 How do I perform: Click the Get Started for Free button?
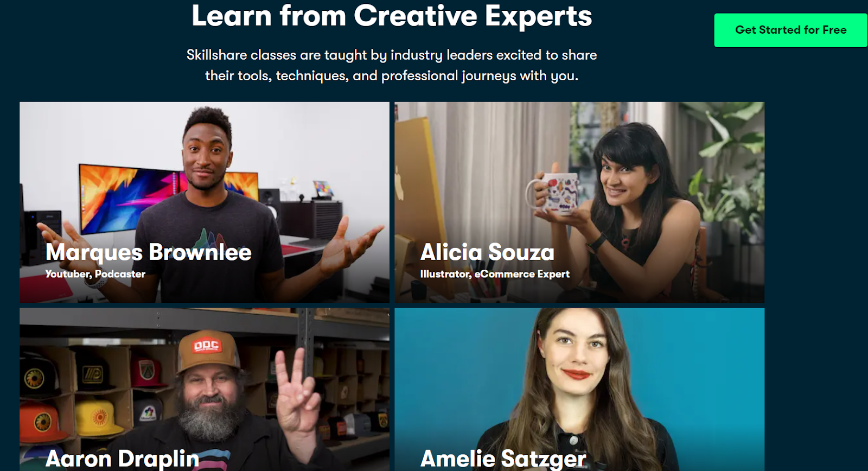click(790, 30)
